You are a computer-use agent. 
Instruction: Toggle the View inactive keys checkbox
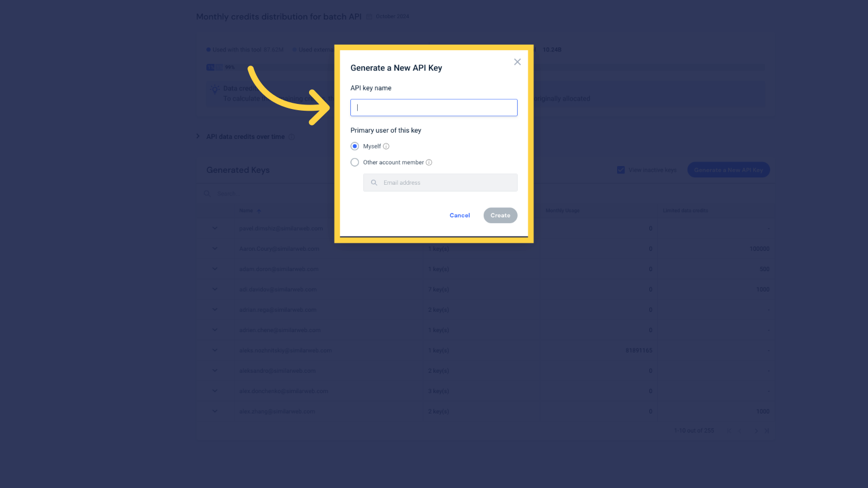621,170
